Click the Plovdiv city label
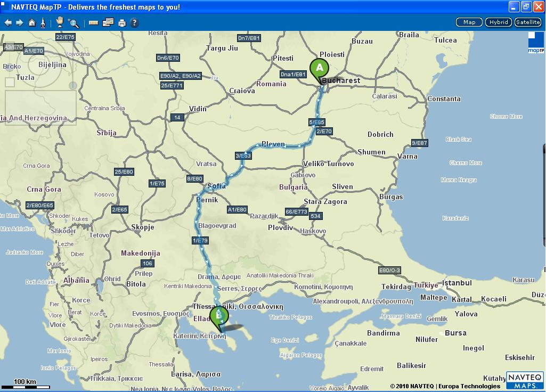This screenshot has height=392, width=546. [280, 227]
